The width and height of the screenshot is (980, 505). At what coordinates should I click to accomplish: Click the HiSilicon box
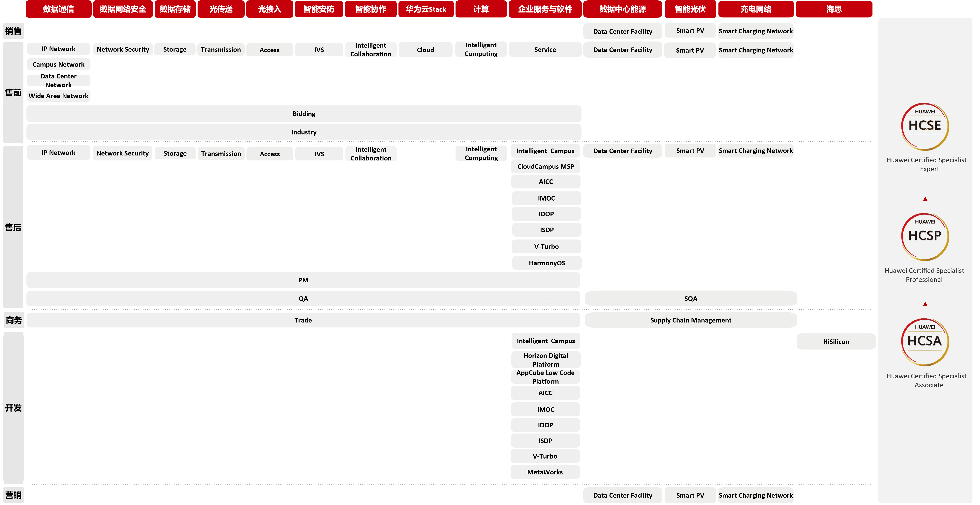pos(836,342)
